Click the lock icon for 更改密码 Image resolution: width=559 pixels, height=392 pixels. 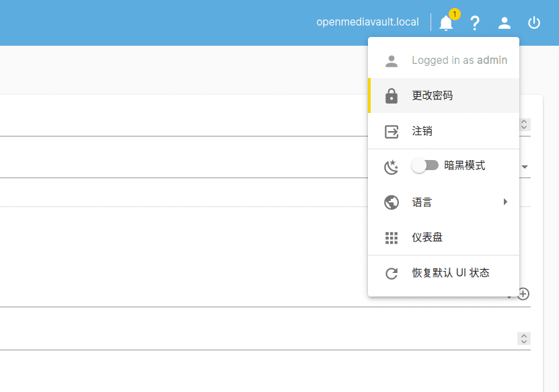(392, 96)
